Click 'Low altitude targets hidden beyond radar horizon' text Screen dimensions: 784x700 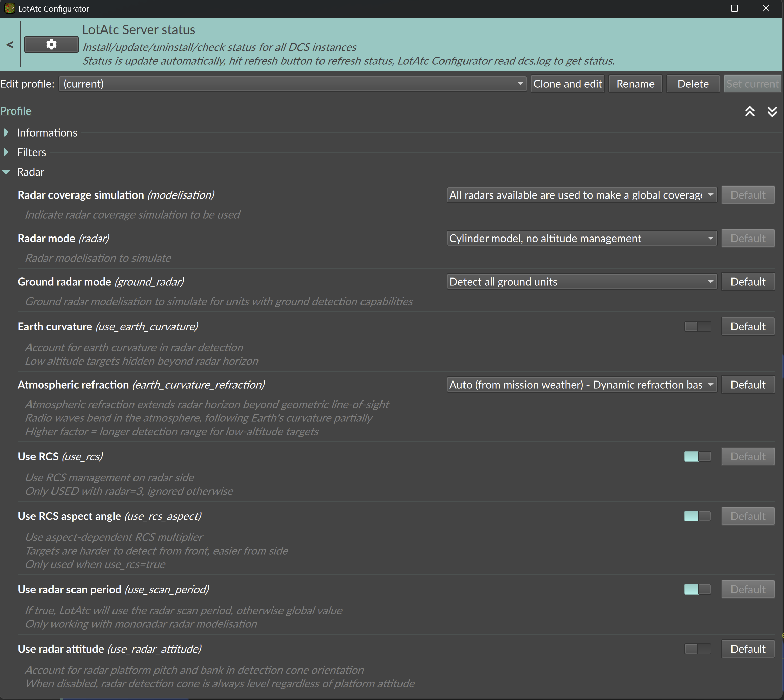point(142,361)
